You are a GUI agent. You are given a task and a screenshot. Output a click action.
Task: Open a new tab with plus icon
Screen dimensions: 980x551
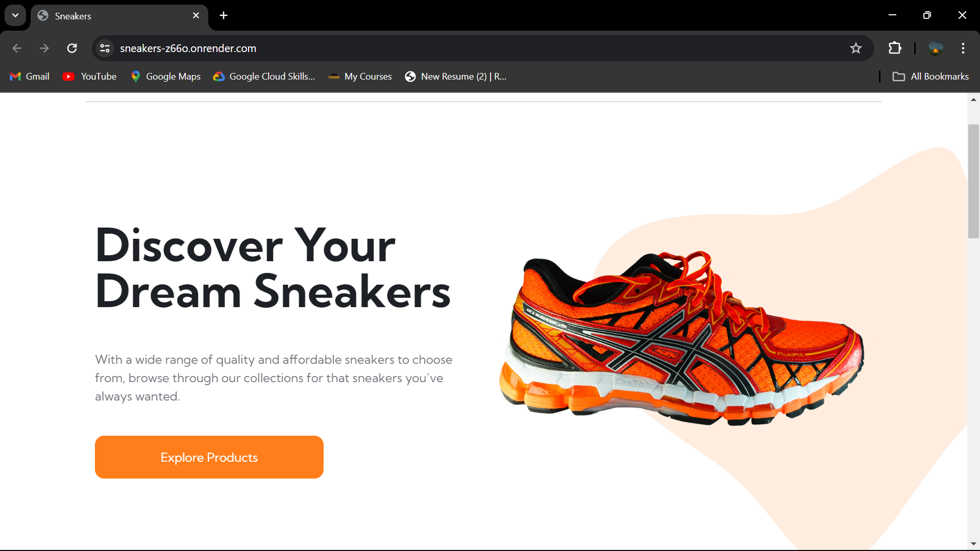click(224, 15)
